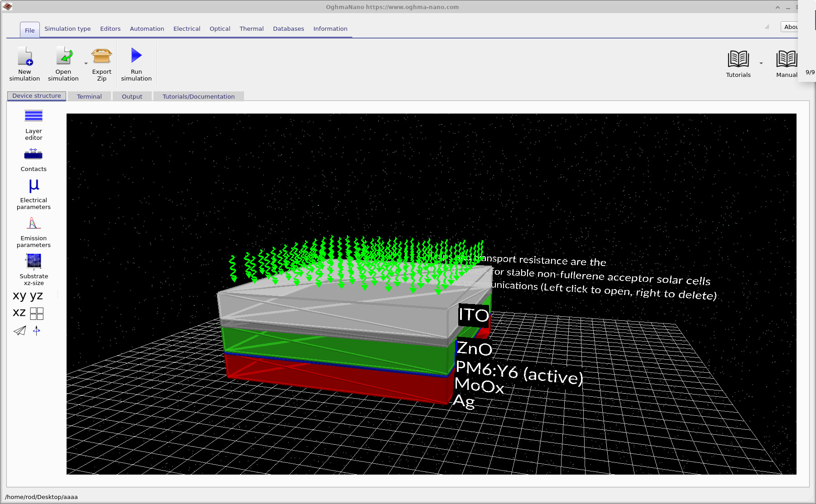Click the OghmaNano app icon in the title bar

click(x=7, y=6)
